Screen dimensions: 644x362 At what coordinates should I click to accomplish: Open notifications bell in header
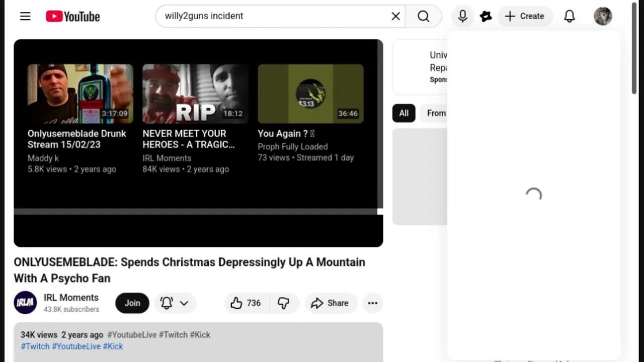point(569,16)
